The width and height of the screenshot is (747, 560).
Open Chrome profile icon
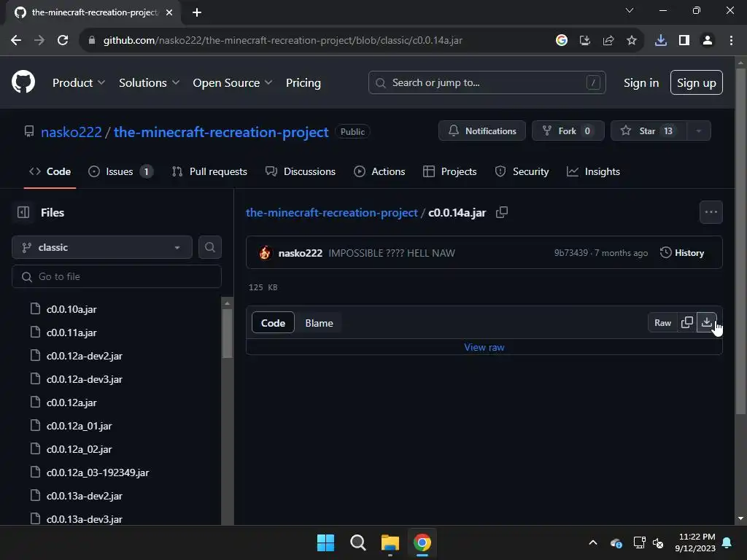708,41
